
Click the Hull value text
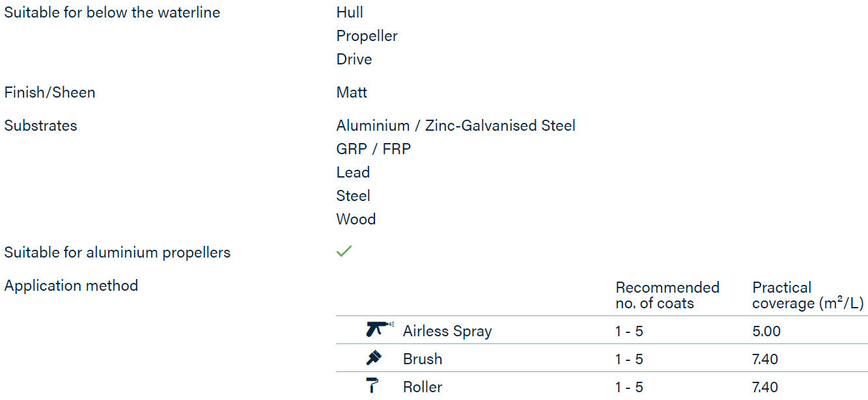(x=350, y=12)
